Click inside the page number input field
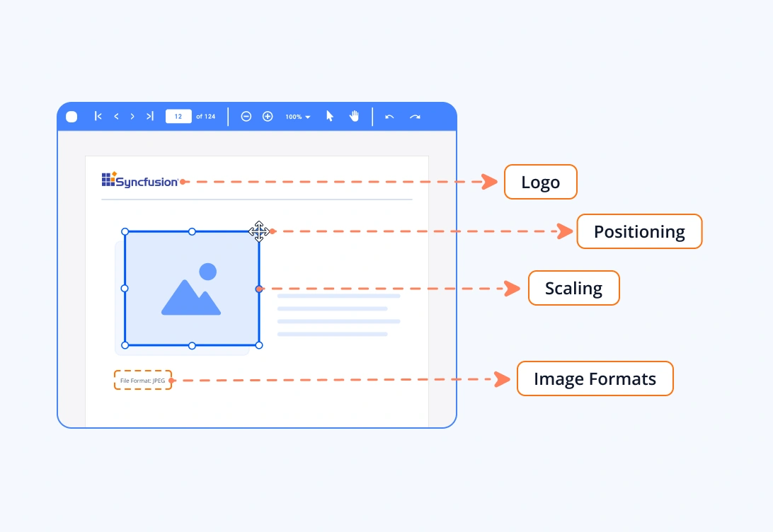 click(x=178, y=116)
